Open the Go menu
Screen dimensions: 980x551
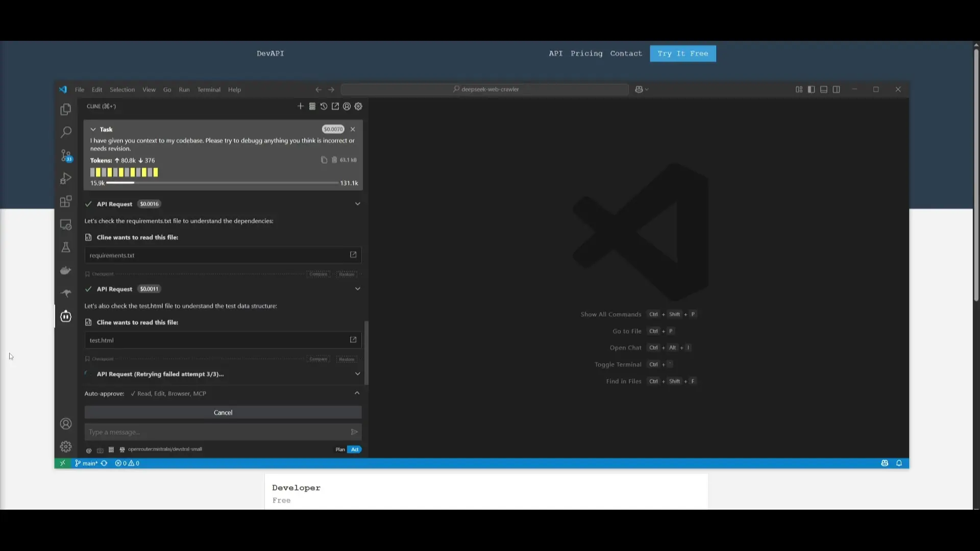pyautogui.click(x=167, y=90)
